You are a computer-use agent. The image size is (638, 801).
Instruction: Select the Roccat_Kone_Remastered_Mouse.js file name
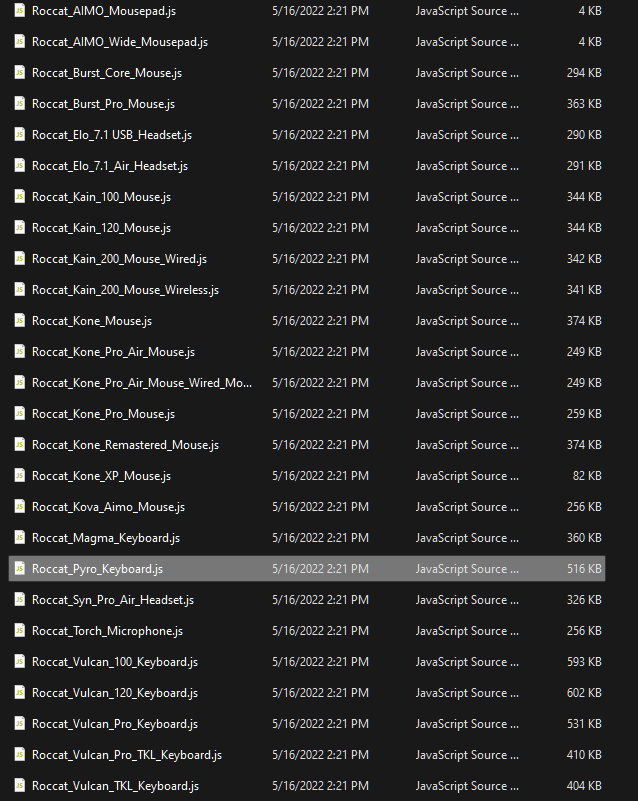click(x=125, y=445)
